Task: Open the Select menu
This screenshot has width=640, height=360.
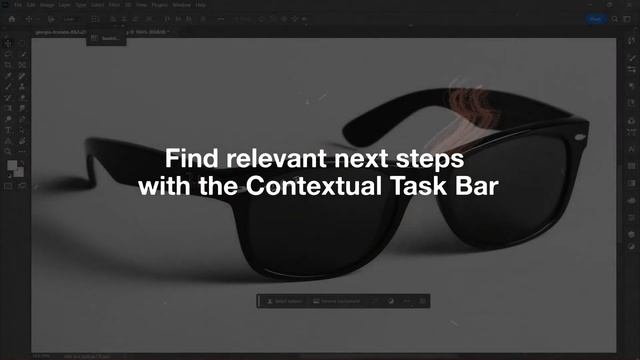Action: (97, 5)
